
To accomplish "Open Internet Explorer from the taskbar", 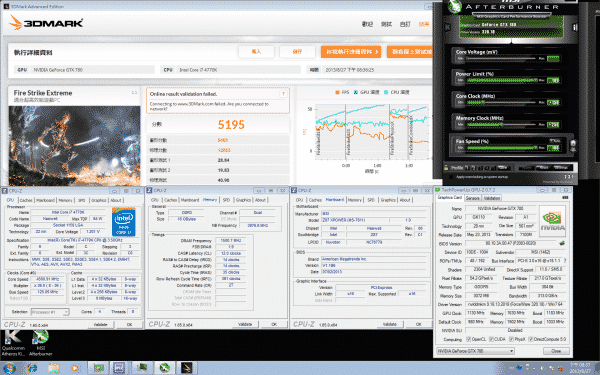I will click(x=32, y=368).
